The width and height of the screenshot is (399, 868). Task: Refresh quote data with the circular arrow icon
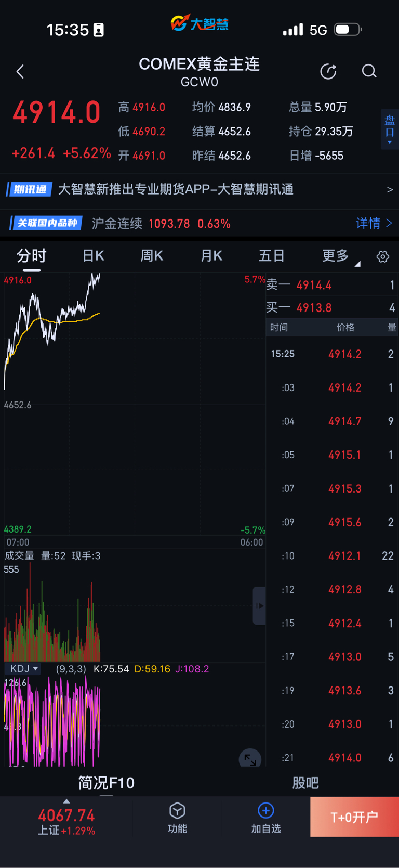point(328,71)
